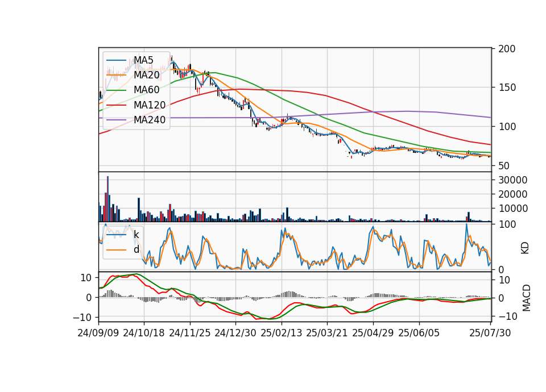Image resolution: width=546 pixels, height=392 pixels.
Task: Click the 25/06/05 date axis label
Action: 419,333
